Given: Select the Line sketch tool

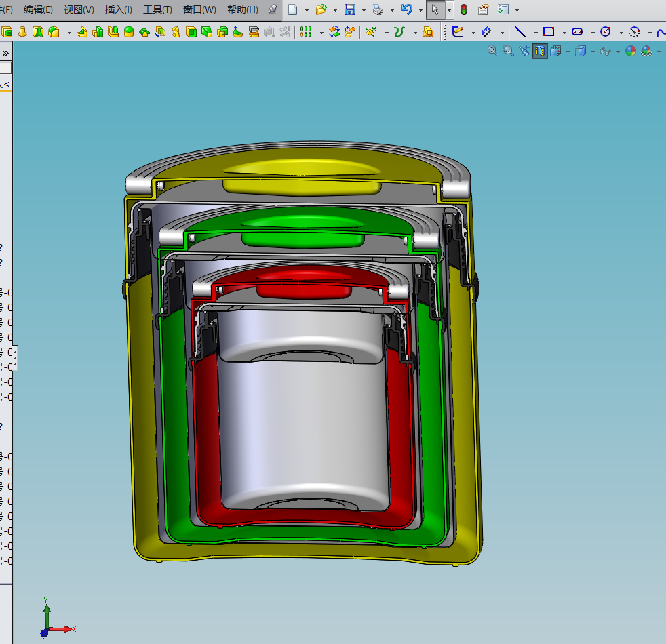Looking at the screenshot, I should click(520, 32).
